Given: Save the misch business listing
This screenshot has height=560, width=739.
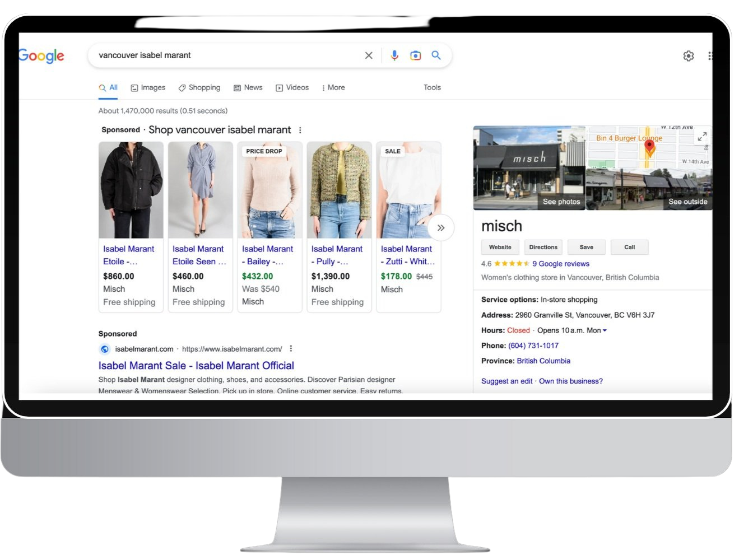Looking at the screenshot, I should coord(587,247).
